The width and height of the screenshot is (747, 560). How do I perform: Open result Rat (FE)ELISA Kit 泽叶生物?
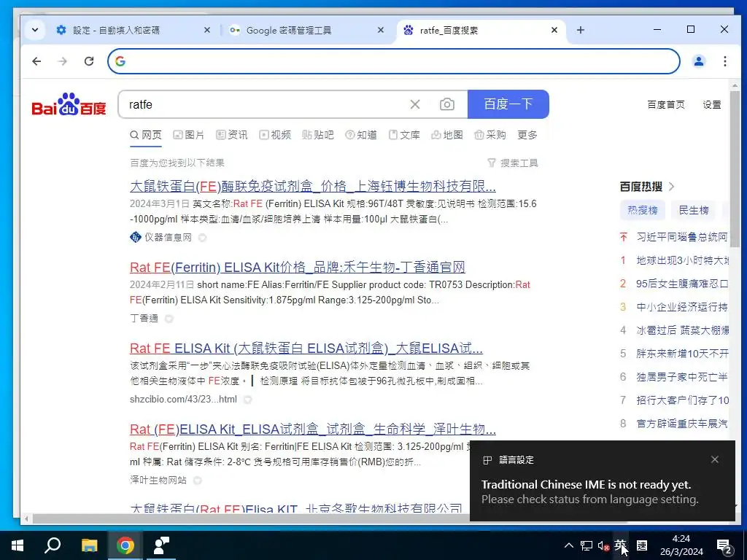pyautogui.click(x=312, y=429)
